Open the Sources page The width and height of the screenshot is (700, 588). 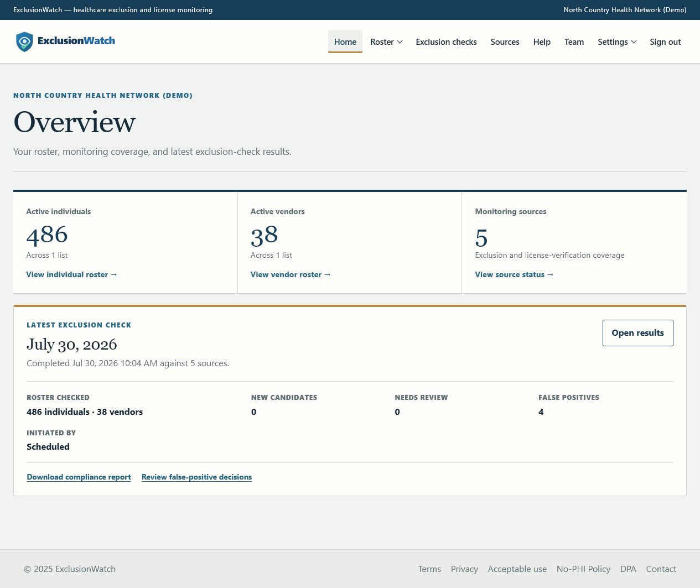505,42
